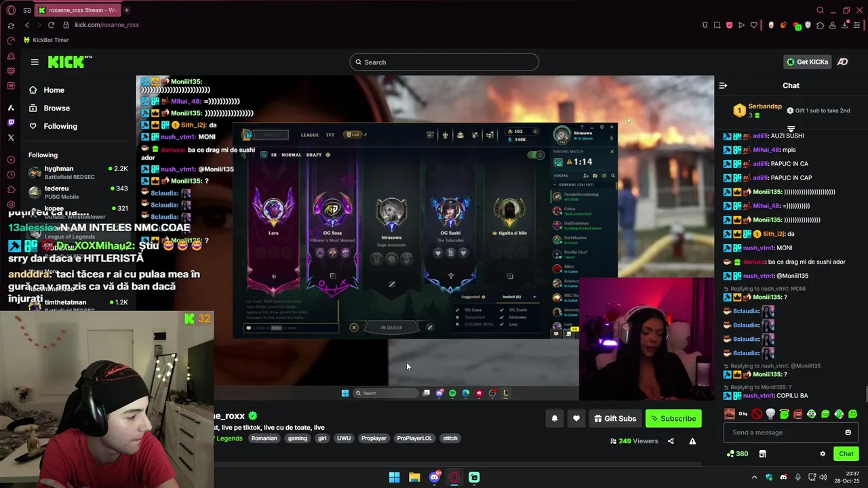Image resolution: width=868 pixels, height=488 pixels.
Task: Open user avatar AD menu
Action: 842,62
